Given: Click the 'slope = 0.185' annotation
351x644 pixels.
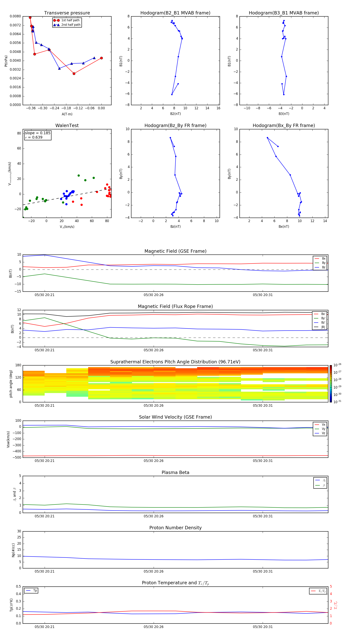Looking at the screenshot, I should coord(38,133).
